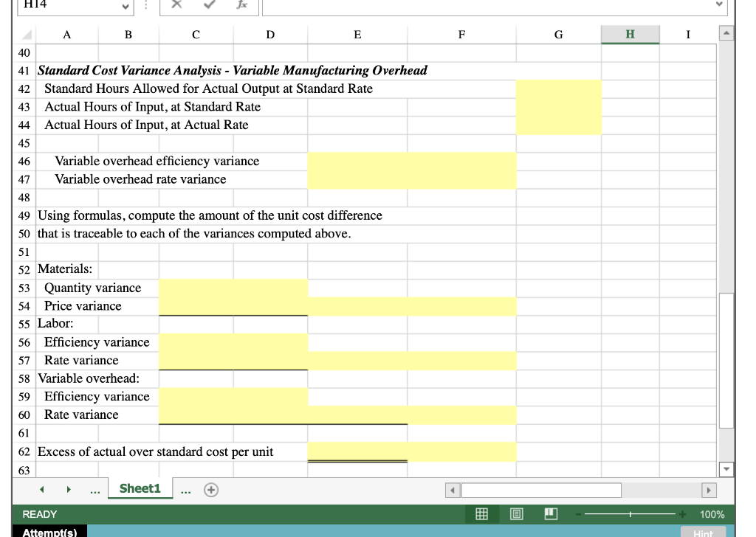Click the next sheet navigation arrow
This screenshot has height=537, width=756.
click(69, 489)
